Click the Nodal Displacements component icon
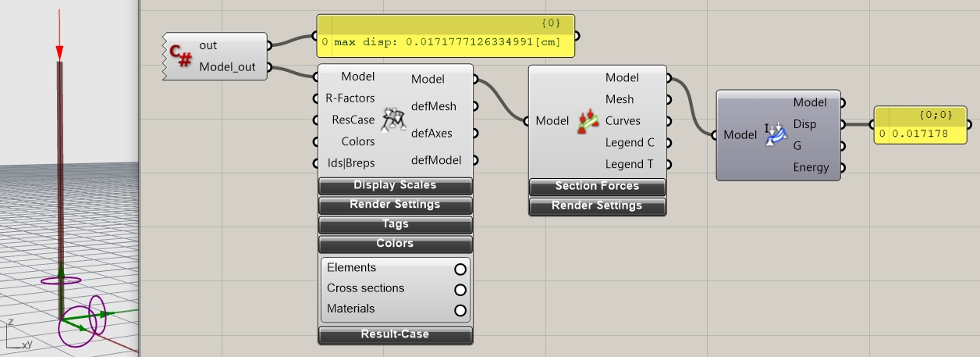980x357 pixels. click(776, 134)
